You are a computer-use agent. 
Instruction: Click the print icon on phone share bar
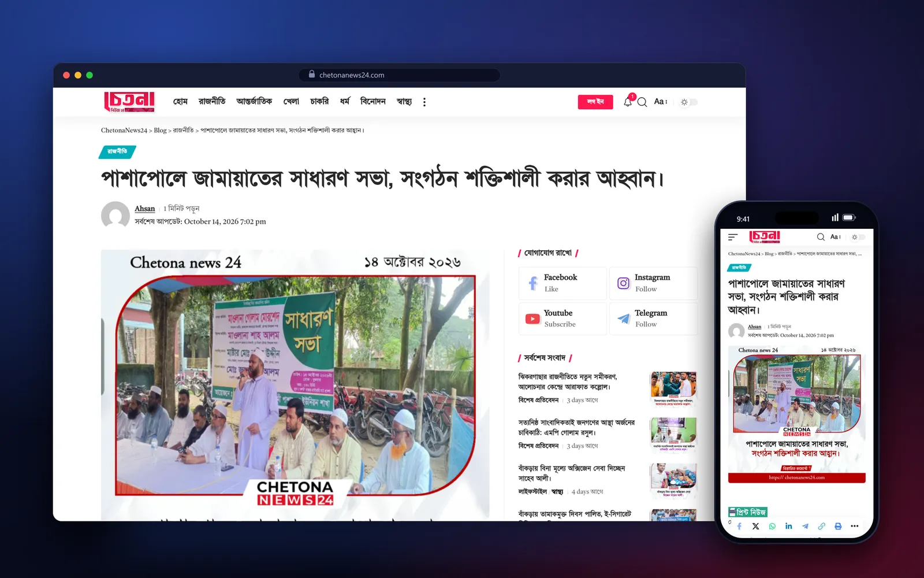pyautogui.click(x=838, y=526)
